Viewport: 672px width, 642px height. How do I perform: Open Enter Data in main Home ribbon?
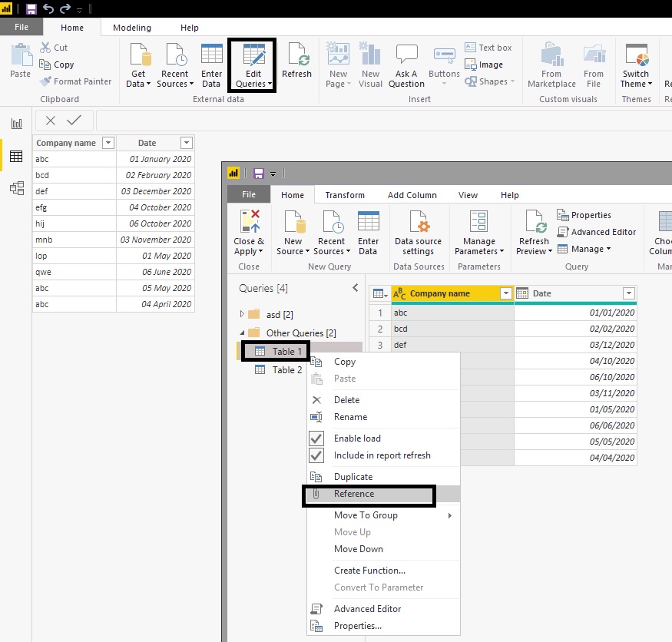coord(211,65)
